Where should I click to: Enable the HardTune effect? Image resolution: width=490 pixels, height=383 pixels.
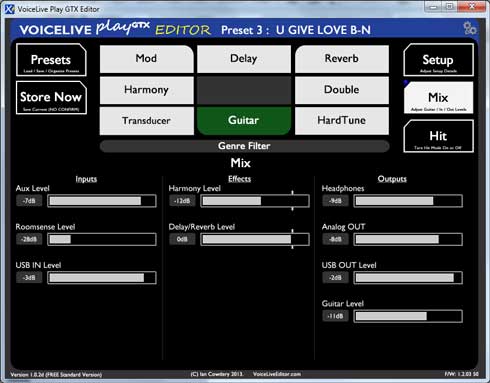[x=342, y=121]
